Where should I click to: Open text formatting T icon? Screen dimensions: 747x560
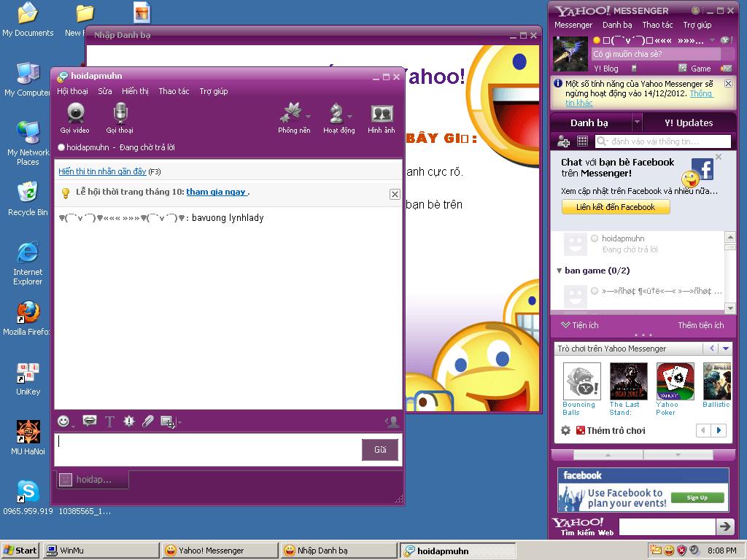pos(109,421)
